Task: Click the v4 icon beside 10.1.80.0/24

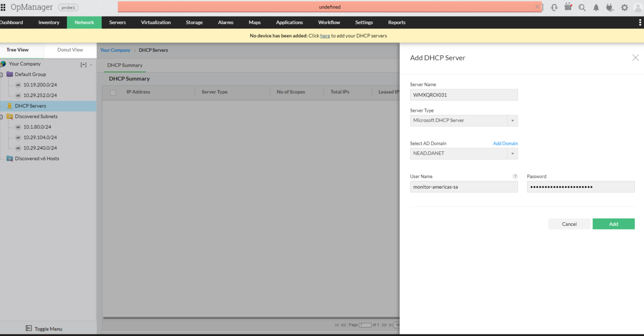Action: (18, 127)
